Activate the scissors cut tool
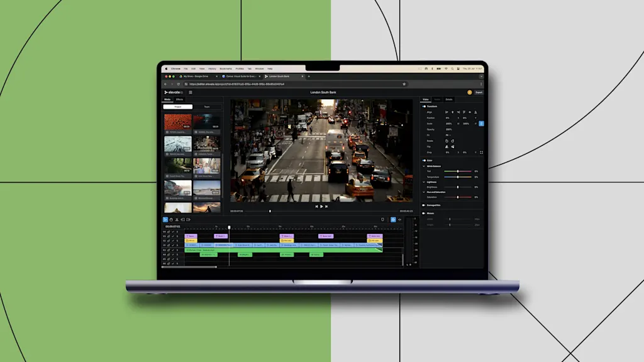This screenshot has height=362, width=644. (177, 219)
